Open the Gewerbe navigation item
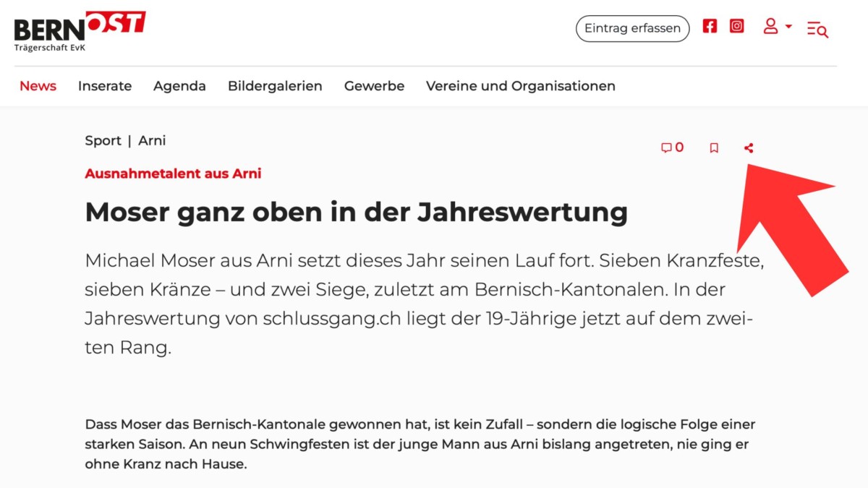The width and height of the screenshot is (868, 488). 374,86
